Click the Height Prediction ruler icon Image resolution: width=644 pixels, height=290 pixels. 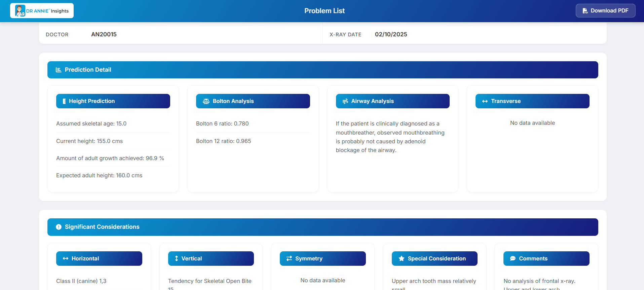point(64,101)
